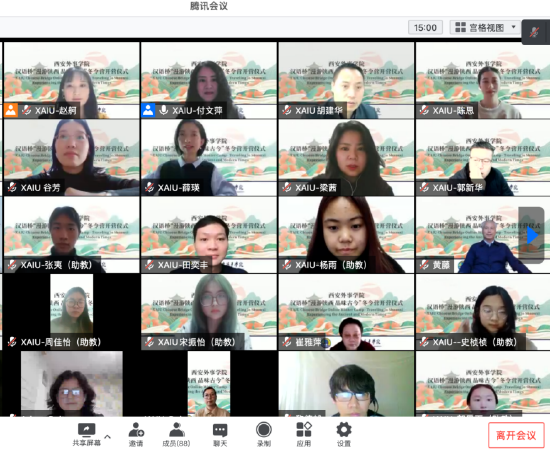
Task: Toggle muted microphone icon at top right
Action: [535, 32]
